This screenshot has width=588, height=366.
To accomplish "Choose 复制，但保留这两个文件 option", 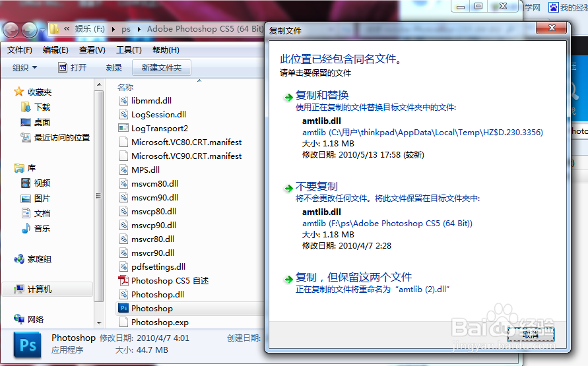I will click(x=354, y=277).
